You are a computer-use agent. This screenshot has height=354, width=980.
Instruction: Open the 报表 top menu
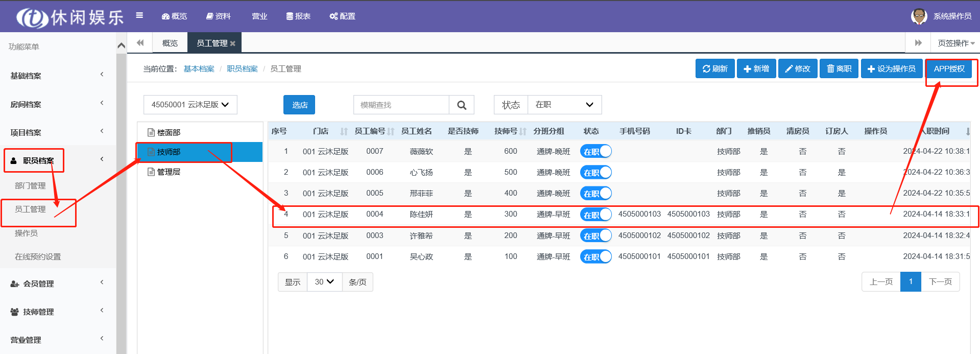(298, 16)
